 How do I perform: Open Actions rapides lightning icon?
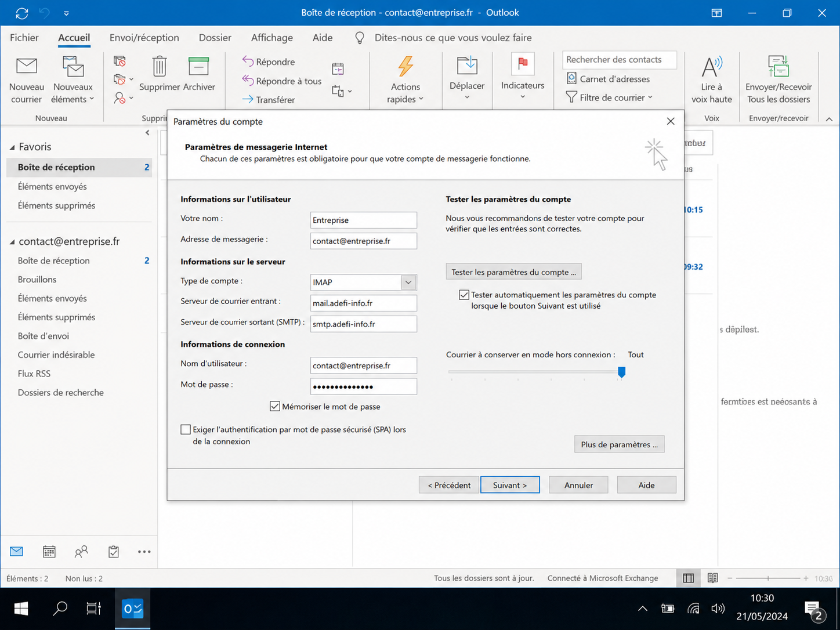point(405,66)
